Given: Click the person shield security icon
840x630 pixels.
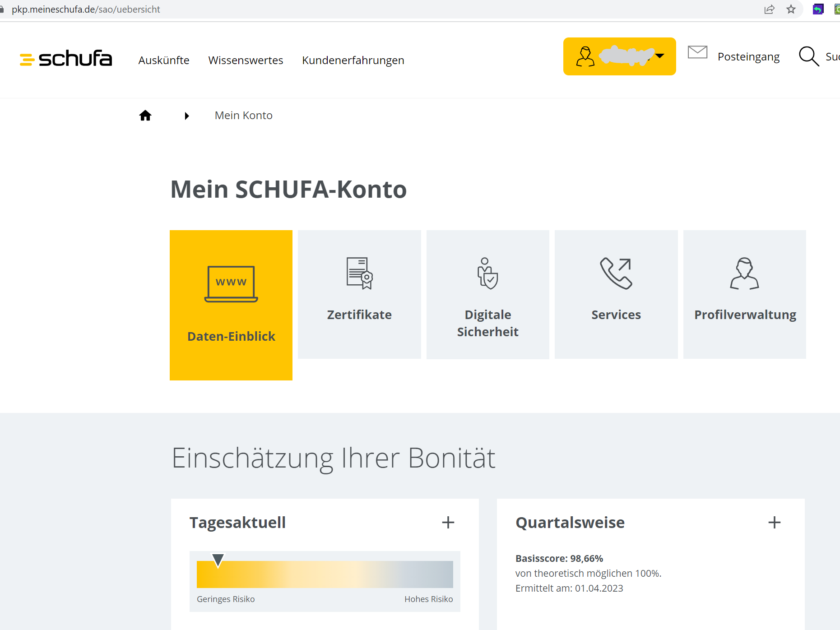Looking at the screenshot, I should pyautogui.click(x=487, y=273).
